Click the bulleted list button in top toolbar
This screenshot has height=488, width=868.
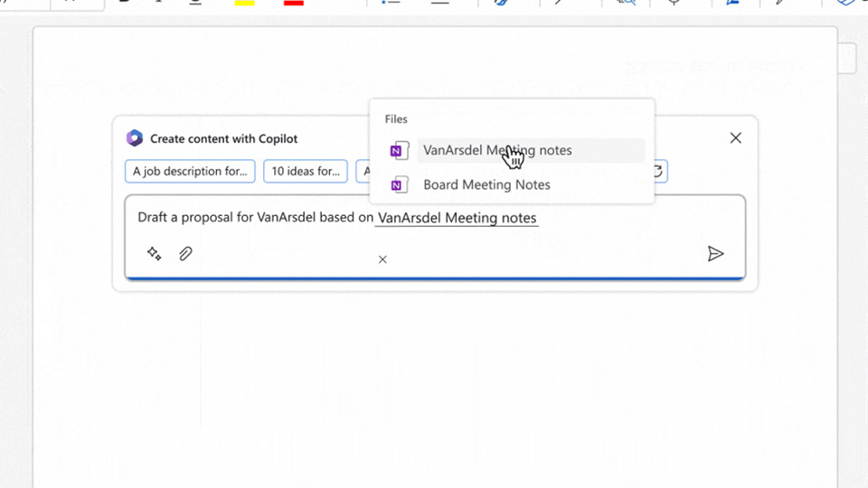[x=391, y=3]
